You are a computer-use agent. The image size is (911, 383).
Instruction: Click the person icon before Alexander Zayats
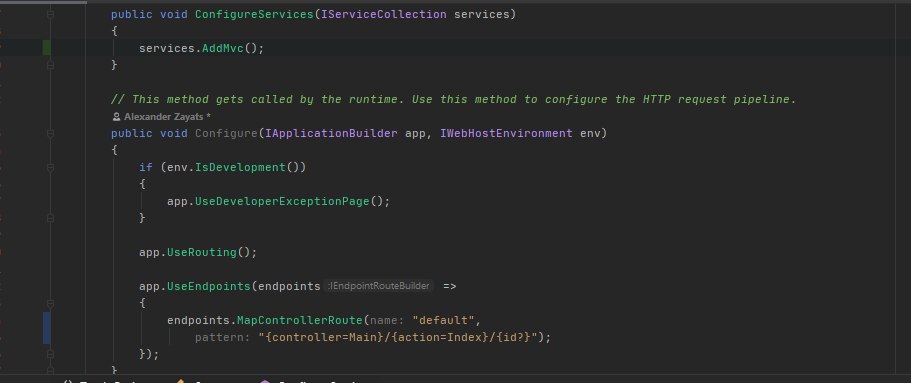coord(116,117)
